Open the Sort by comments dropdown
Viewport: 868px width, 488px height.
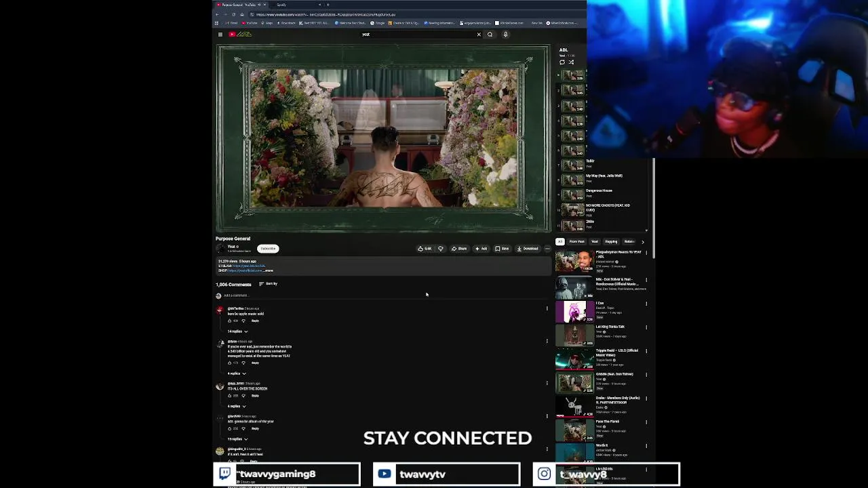[269, 284]
